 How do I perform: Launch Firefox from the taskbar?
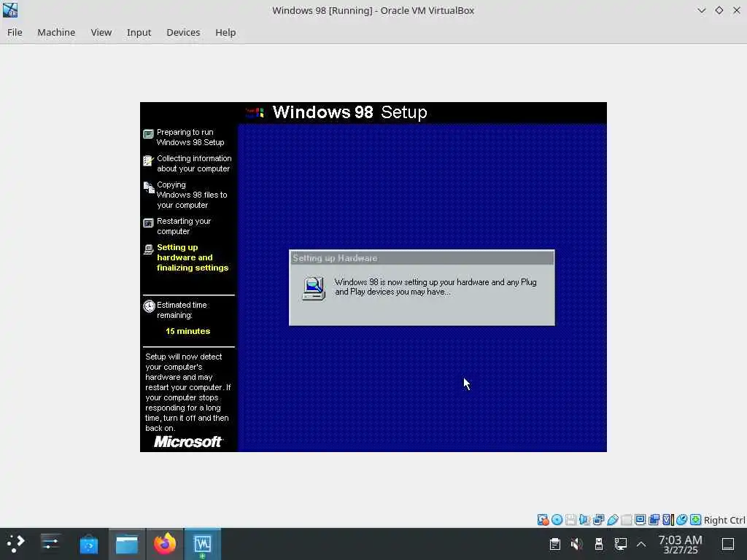pyautogui.click(x=164, y=543)
